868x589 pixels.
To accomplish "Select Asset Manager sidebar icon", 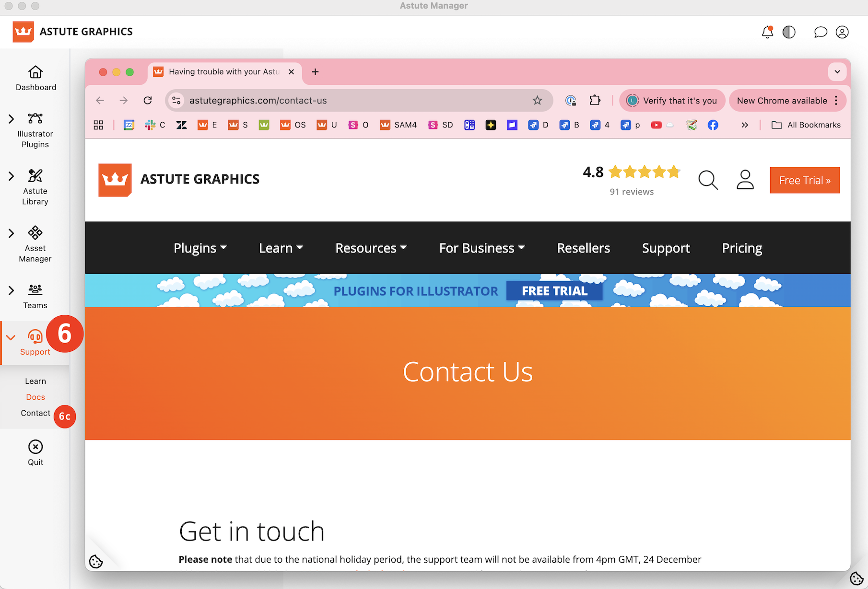I will 35,233.
